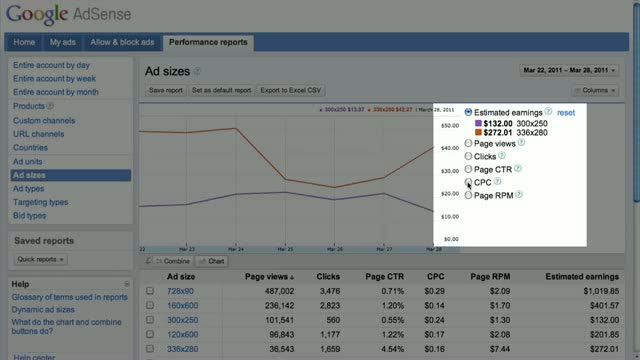This screenshot has height=360, width=640.
Task: Open the 160x600 ad size link
Action: [182, 305]
